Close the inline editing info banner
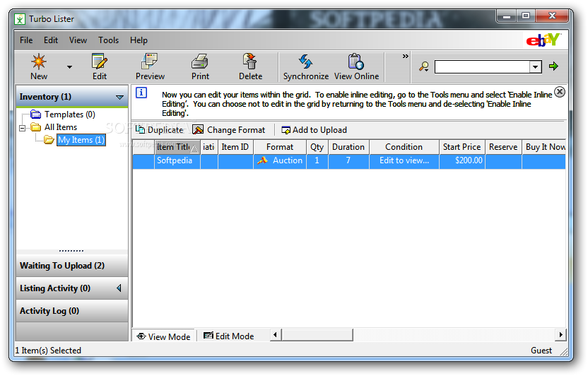Screen dimensions: 588x376 pyautogui.click(x=560, y=92)
